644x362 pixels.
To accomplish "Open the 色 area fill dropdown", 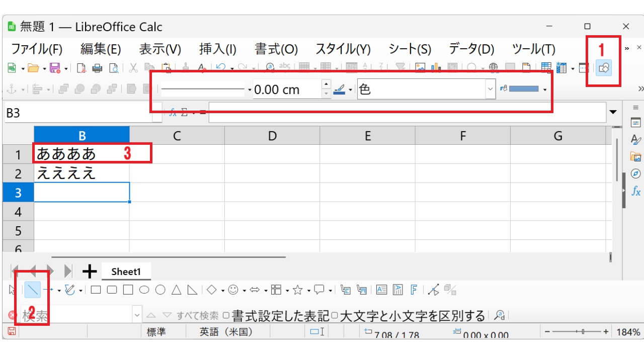I will (x=491, y=89).
